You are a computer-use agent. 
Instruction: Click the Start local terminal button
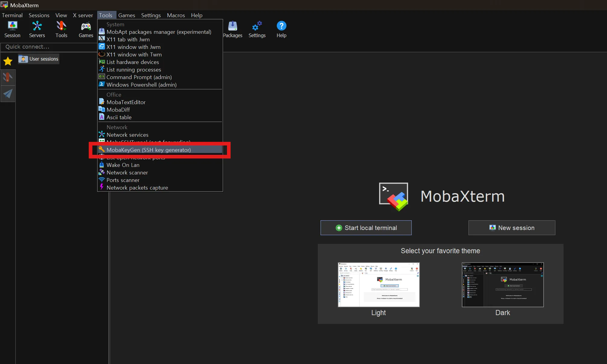366,228
